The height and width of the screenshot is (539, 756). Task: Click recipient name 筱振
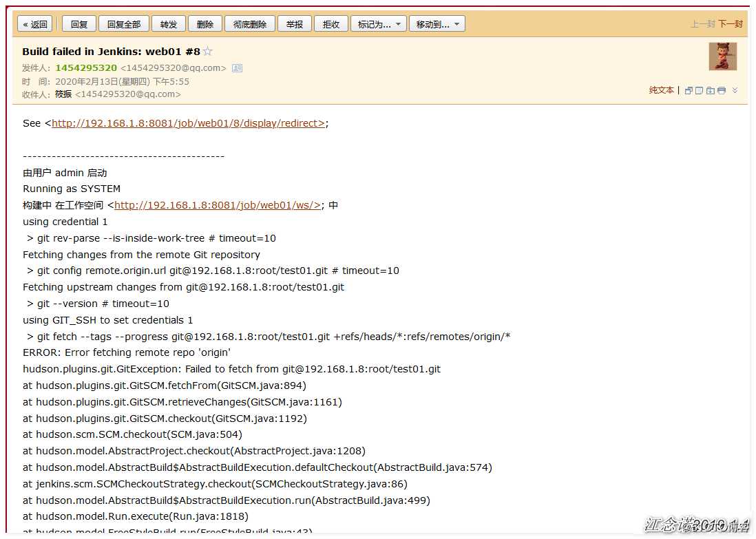pyautogui.click(x=63, y=94)
